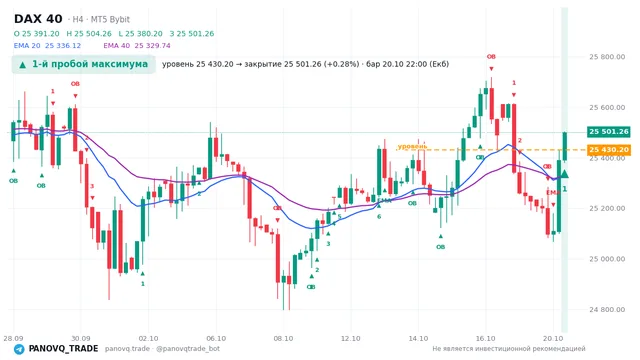Click the red OB marker above the 16.10 peak

tap(491, 57)
